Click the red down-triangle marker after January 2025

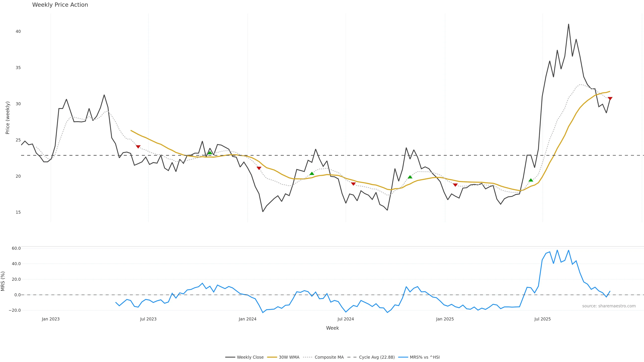[455, 185]
